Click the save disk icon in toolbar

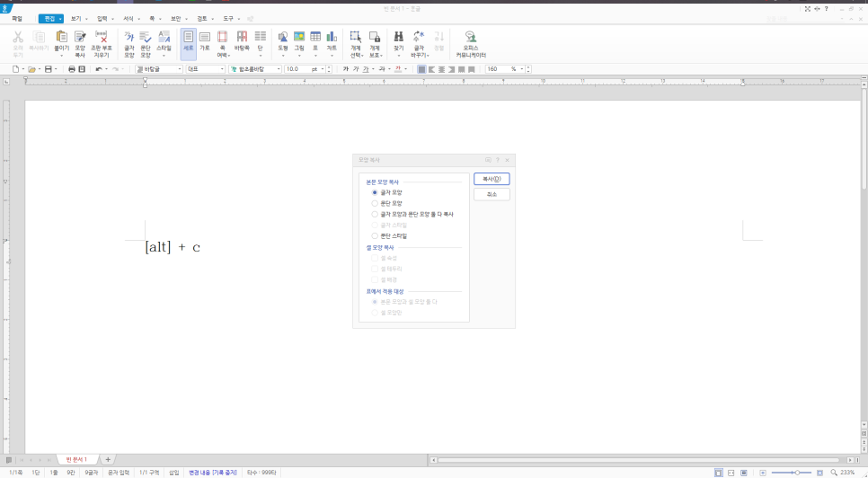[x=49, y=69]
